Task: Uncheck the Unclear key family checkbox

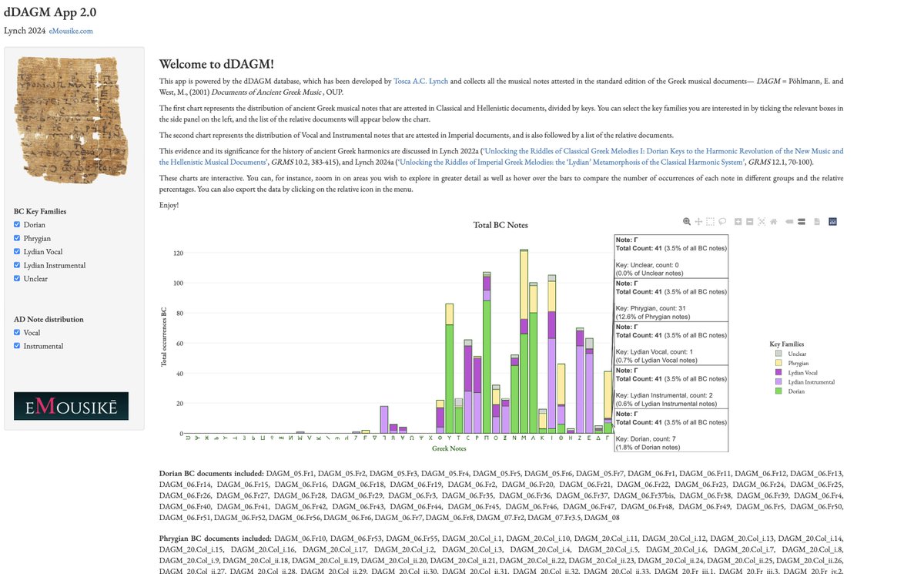Action: pos(18,279)
